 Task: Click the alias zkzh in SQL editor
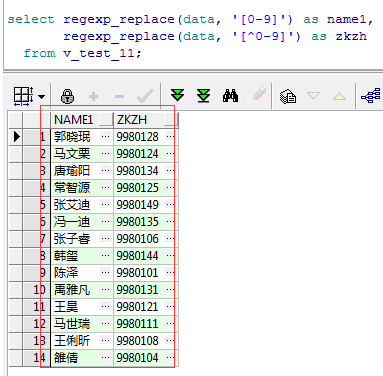(x=351, y=36)
